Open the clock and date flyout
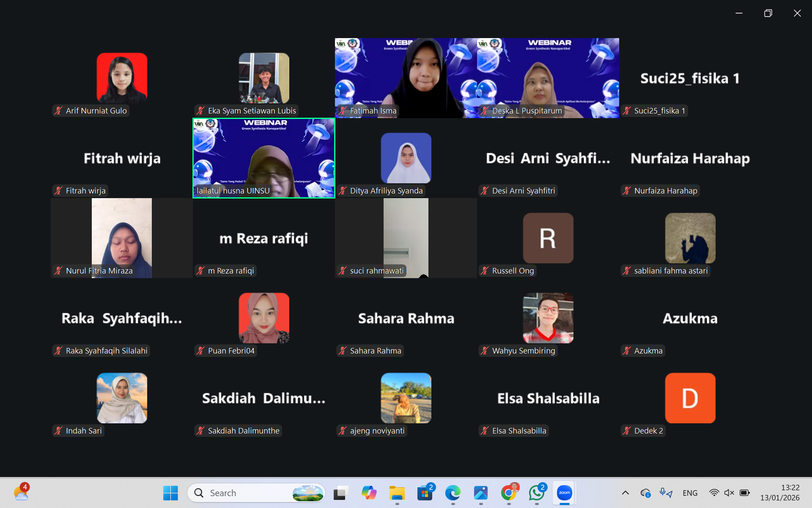The width and height of the screenshot is (812, 508). click(779, 493)
